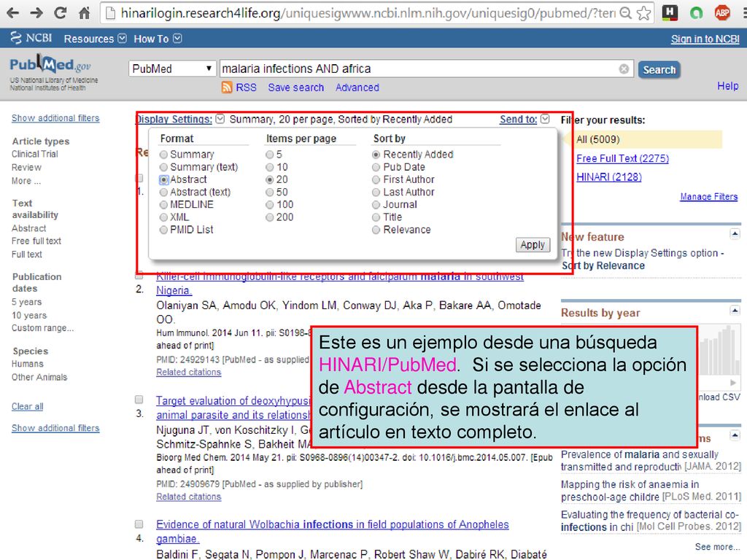This screenshot has height=560, width=747.
Task: Click the top Show additional filters link
Action: [x=55, y=118]
